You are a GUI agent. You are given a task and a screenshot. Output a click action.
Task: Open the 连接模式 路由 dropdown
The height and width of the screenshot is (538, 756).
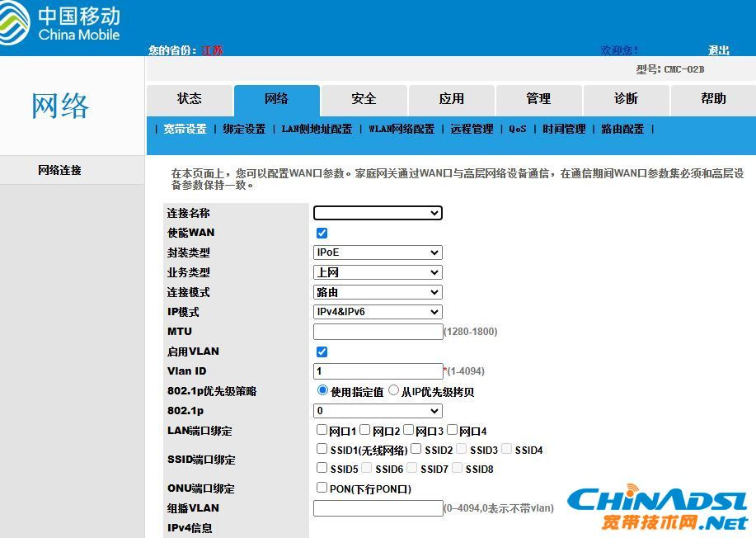coord(378,292)
